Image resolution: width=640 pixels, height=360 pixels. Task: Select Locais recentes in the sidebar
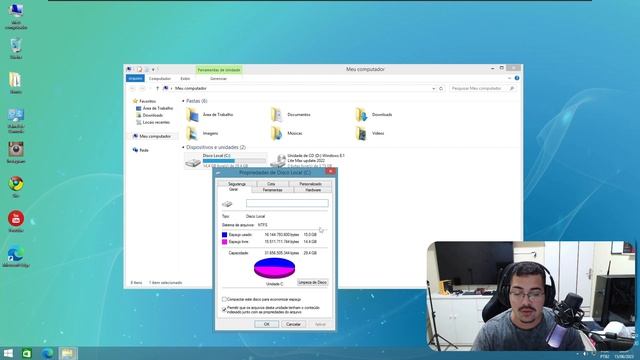click(153, 122)
